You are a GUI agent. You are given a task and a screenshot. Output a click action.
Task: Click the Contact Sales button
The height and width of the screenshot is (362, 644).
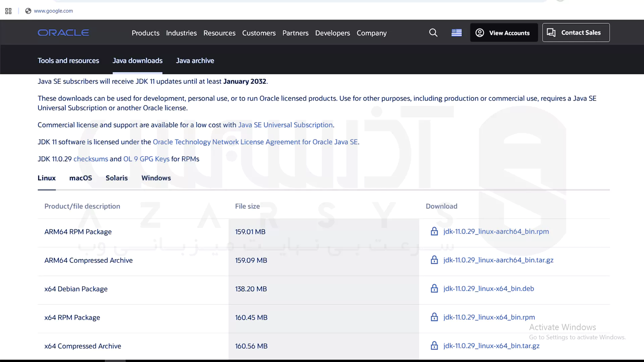[x=576, y=33]
